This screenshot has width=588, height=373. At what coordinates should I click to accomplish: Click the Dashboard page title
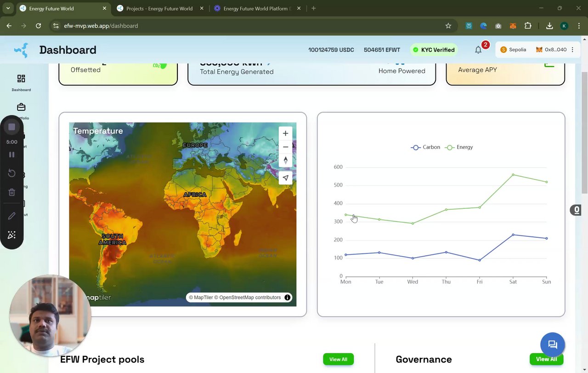[x=68, y=50]
